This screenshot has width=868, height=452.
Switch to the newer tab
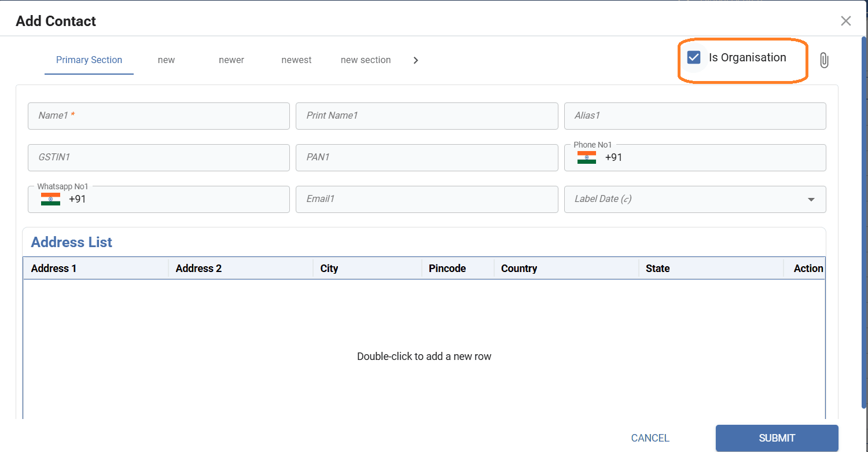click(231, 60)
